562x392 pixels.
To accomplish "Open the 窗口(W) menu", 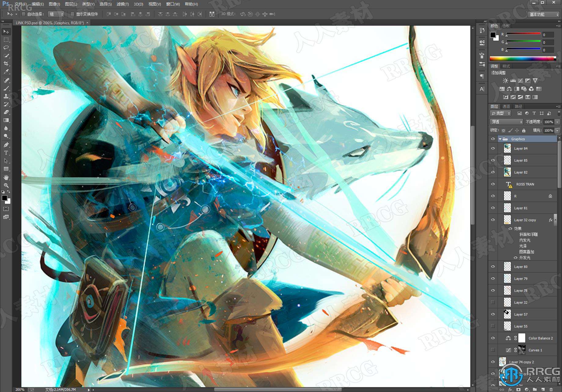I will click(x=173, y=4).
